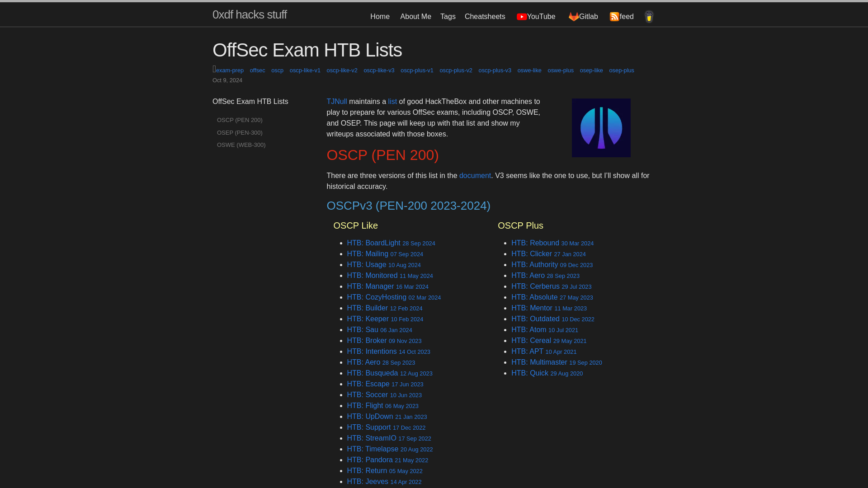Viewport: 868px width, 488px height.
Task: Select the oscp-like-v3 tag
Action: tap(379, 70)
